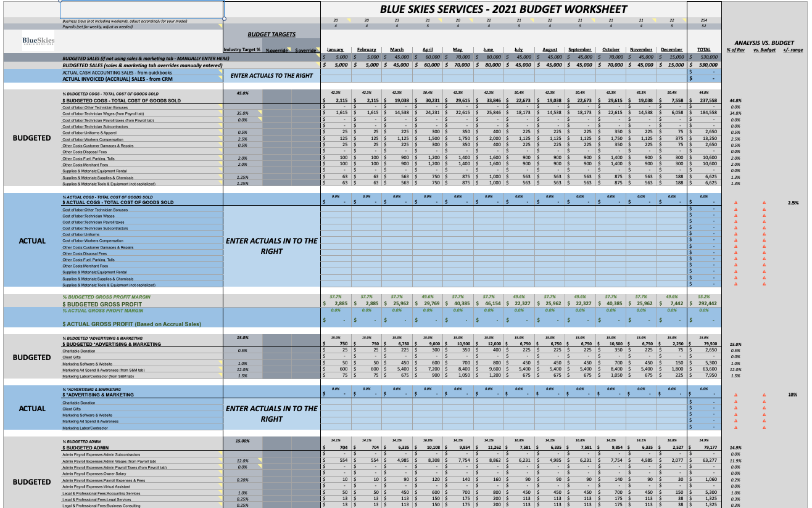
Task: Click the '+/- range' analysis header
Action: click(793, 50)
